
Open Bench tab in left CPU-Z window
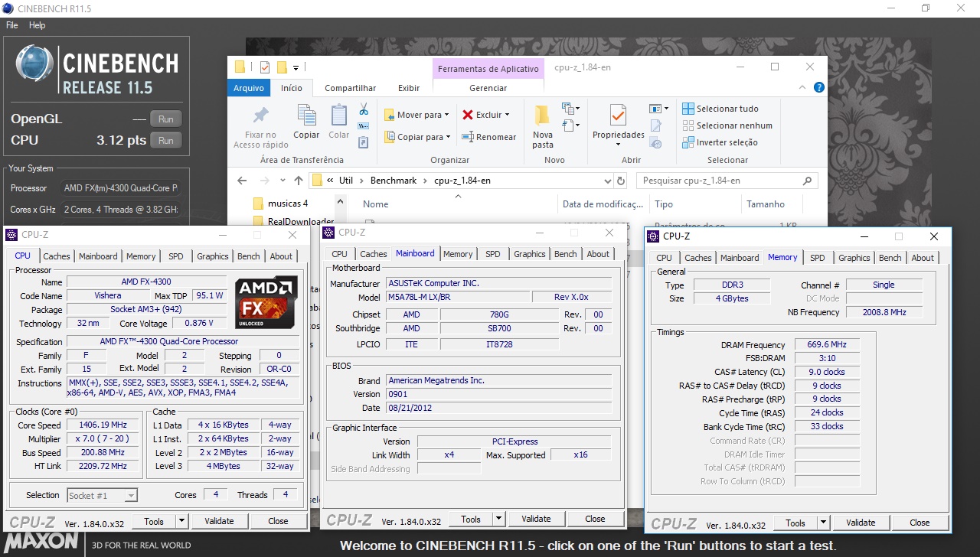point(248,256)
